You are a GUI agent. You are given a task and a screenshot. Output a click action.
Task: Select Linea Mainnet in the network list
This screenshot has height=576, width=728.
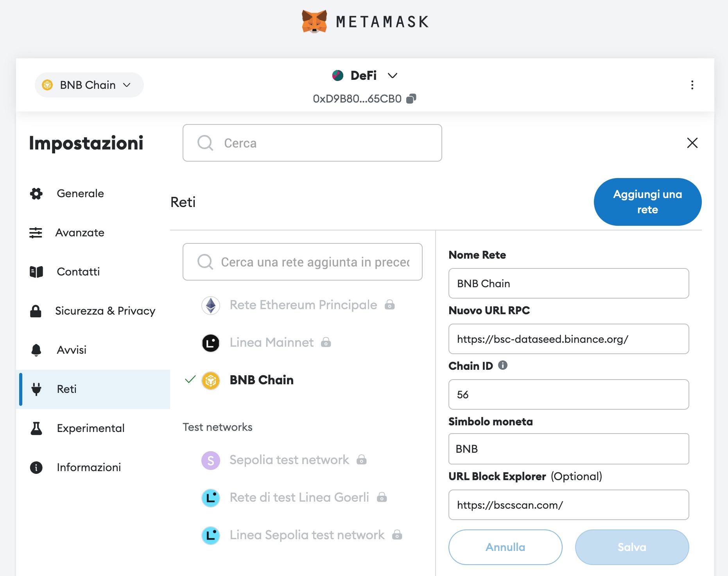(272, 342)
